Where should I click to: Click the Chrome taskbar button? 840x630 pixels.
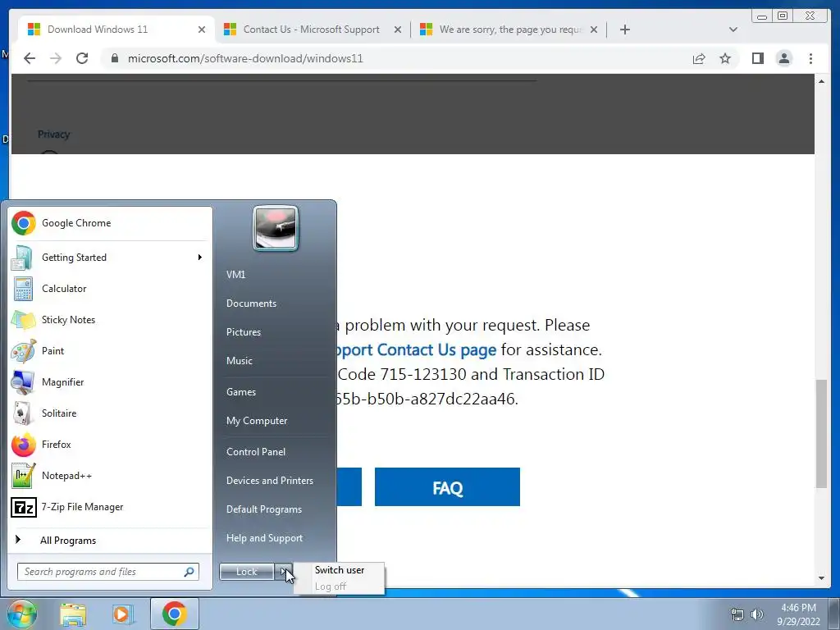tap(174, 614)
